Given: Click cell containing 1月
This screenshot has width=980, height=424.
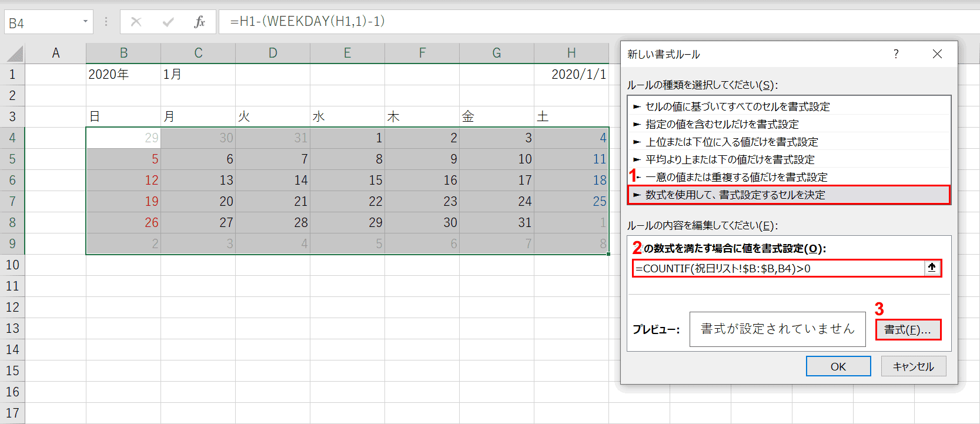Looking at the screenshot, I should [x=198, y=75].
